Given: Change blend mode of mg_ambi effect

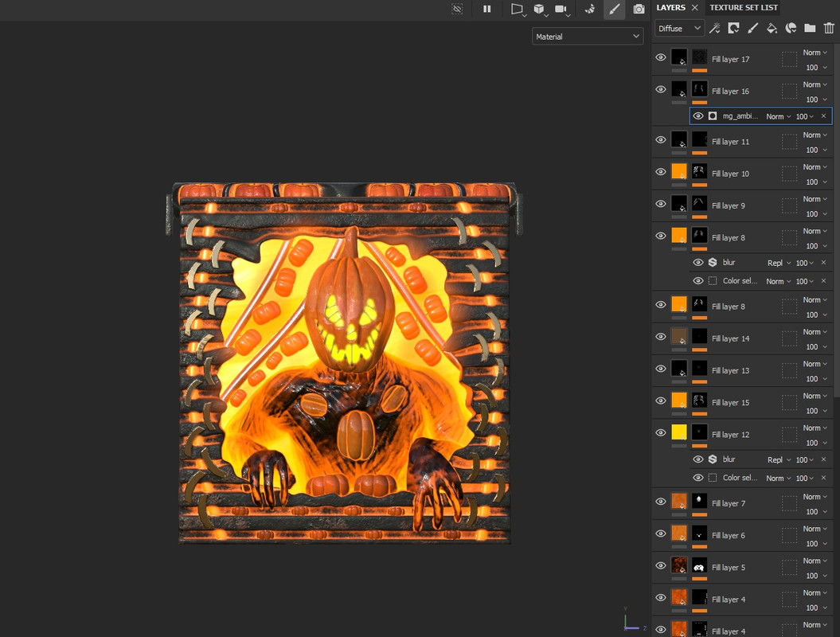Looking at the screenshot, I should (779, 116).
